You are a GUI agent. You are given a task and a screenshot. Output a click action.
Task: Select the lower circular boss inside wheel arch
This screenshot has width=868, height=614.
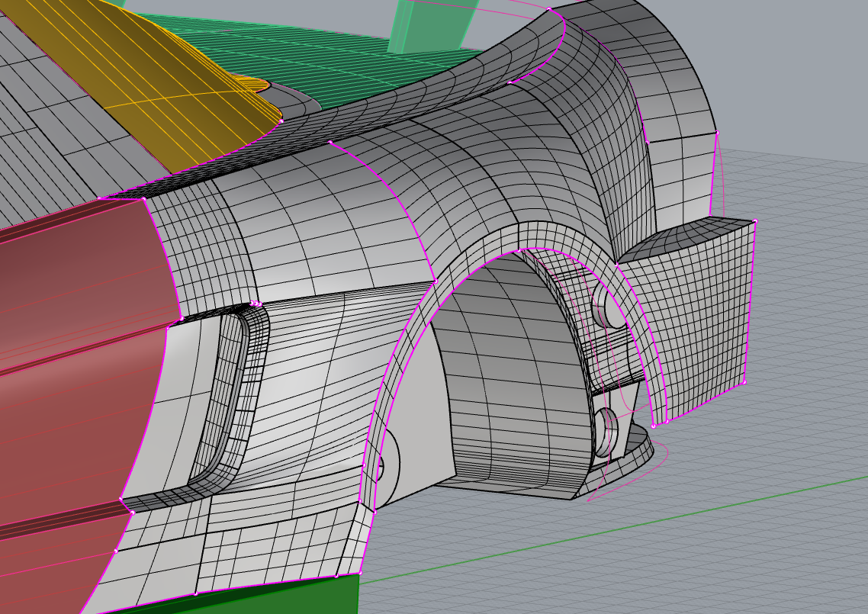coord(606,432)
